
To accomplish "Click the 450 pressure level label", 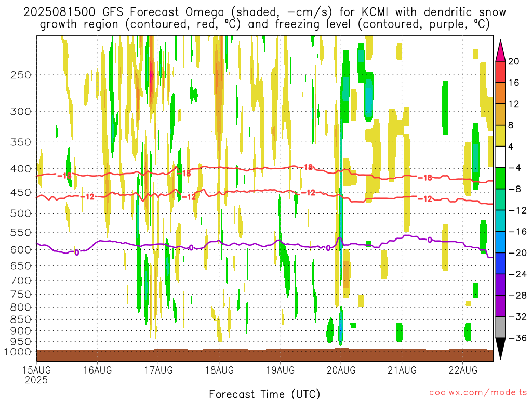I will click(x=21, y=192).
